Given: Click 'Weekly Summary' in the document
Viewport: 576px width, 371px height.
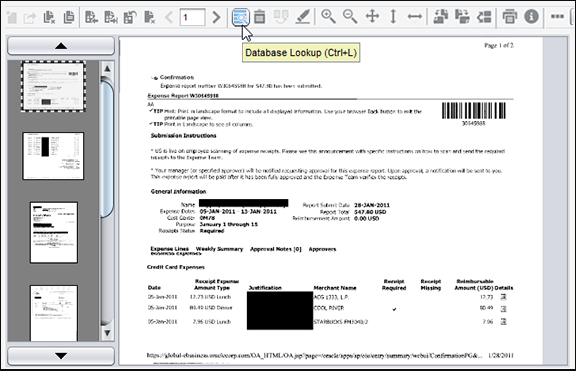Looking at the screenshot, I should coord(219,249).
